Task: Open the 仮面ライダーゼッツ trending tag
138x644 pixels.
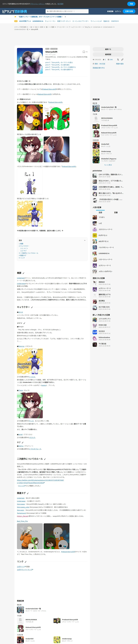Action: (64, 21)
